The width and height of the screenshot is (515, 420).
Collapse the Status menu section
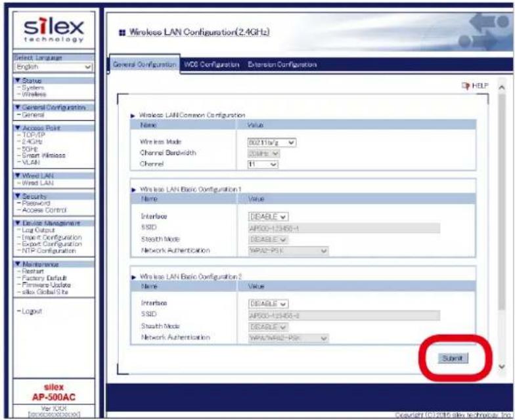coord(54,80)
